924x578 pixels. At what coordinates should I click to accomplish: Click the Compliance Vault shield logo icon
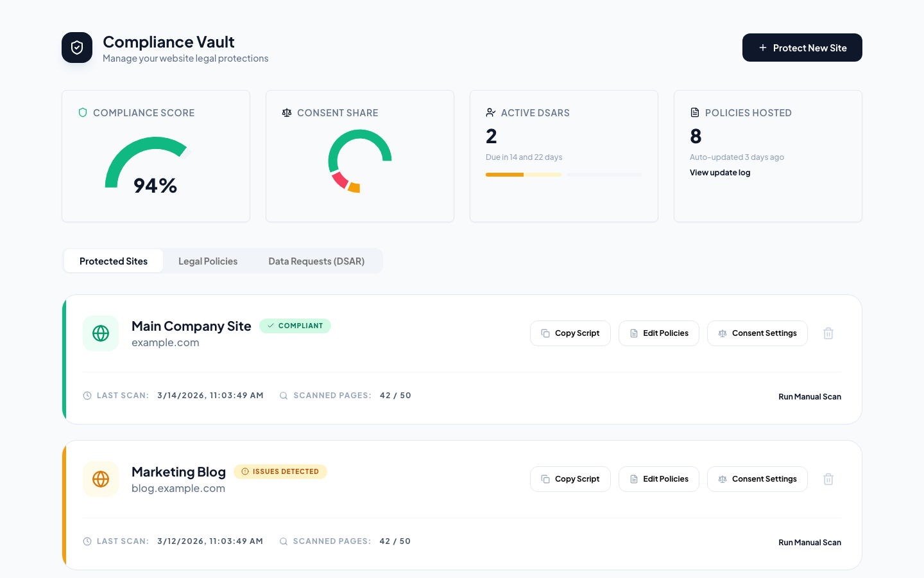(x=77, y=47)
